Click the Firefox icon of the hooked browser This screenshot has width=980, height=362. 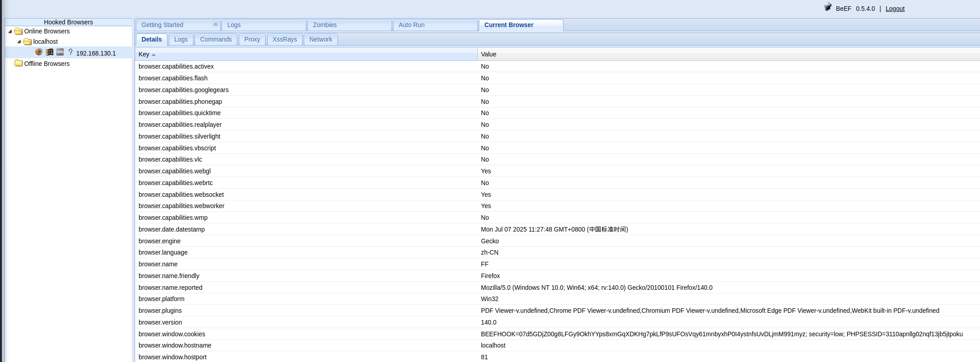[39, 52]
